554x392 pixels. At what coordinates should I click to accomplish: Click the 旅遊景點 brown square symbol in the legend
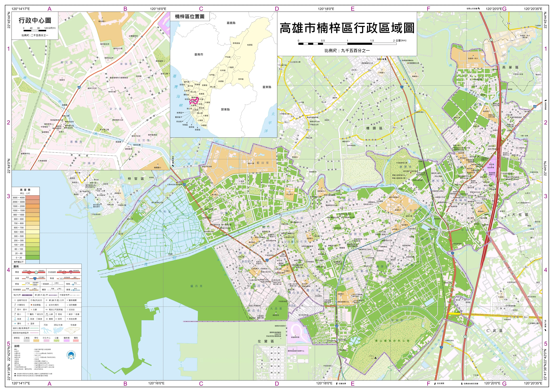tap(31, 305)
